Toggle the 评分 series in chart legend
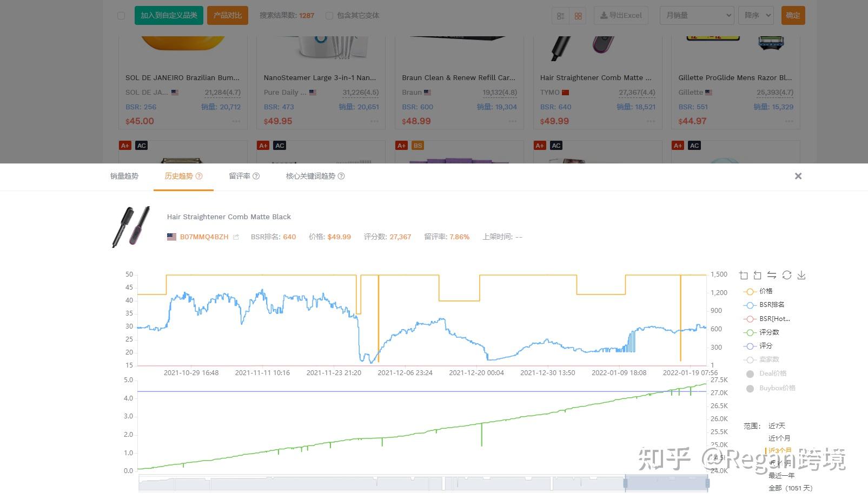The image size is (868, 498). [x=758, y=346]
